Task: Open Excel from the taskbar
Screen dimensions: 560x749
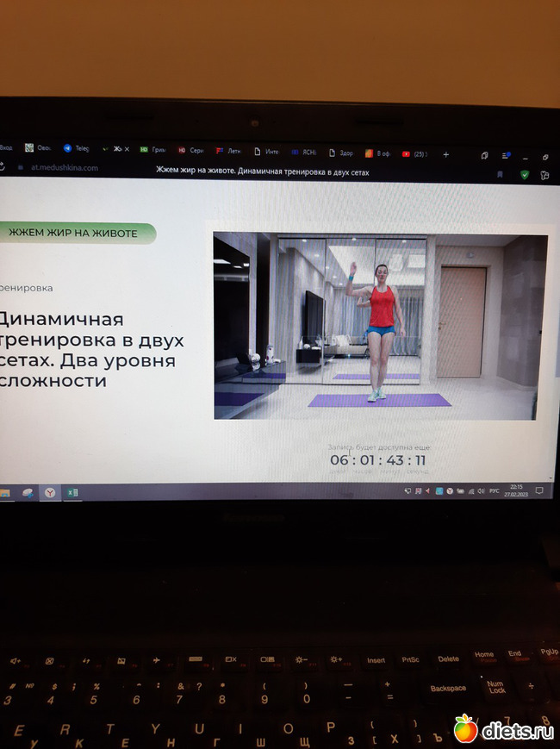Action: coord(72,492)
